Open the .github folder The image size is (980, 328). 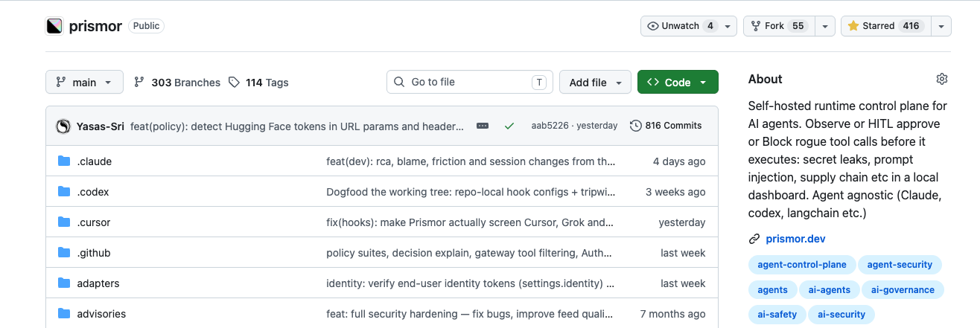[94, 253]
